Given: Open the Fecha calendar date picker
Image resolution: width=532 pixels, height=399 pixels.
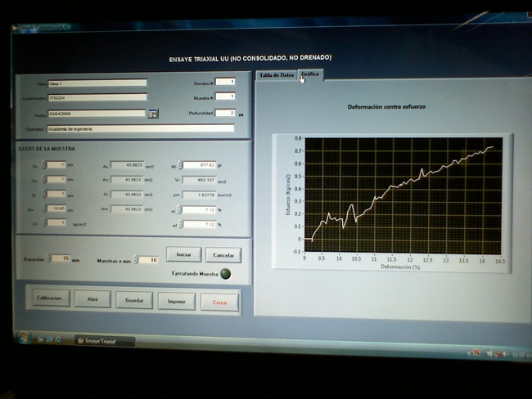Looking at the screenshot, I should click(153, 114).
